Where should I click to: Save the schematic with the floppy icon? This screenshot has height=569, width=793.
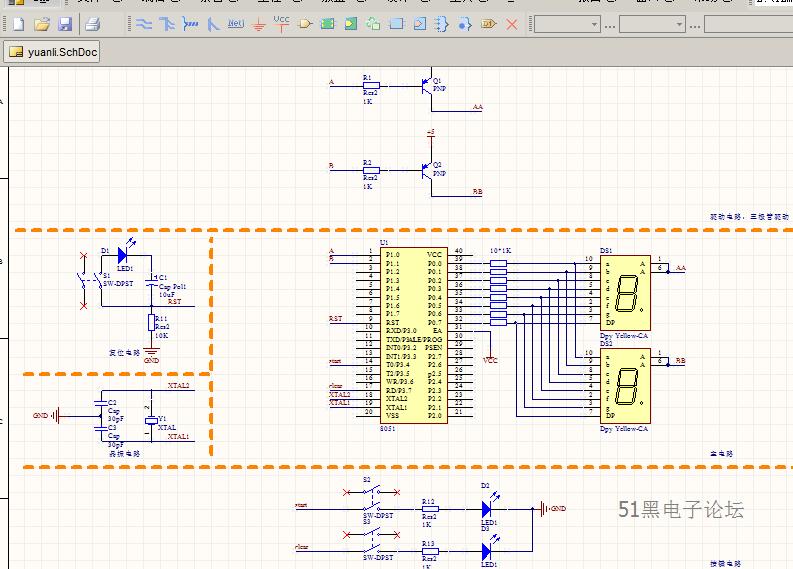coord(65,23)
